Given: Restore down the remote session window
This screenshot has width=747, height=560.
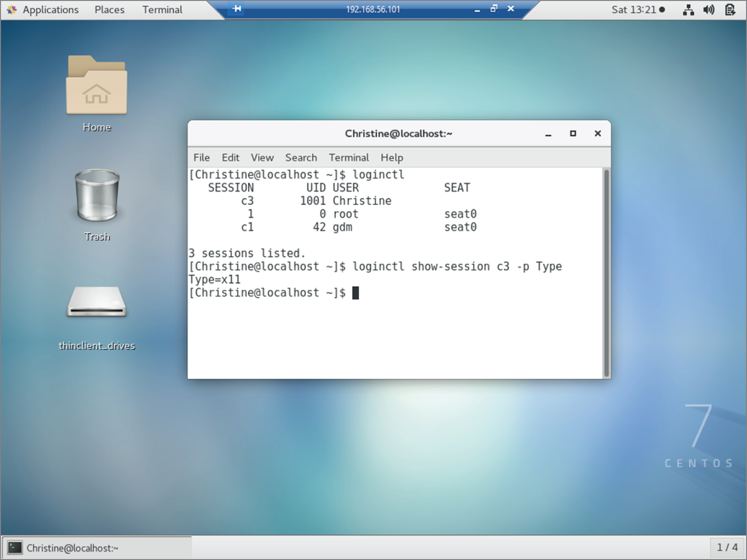Looking at the screenshot, I should 494,9.
